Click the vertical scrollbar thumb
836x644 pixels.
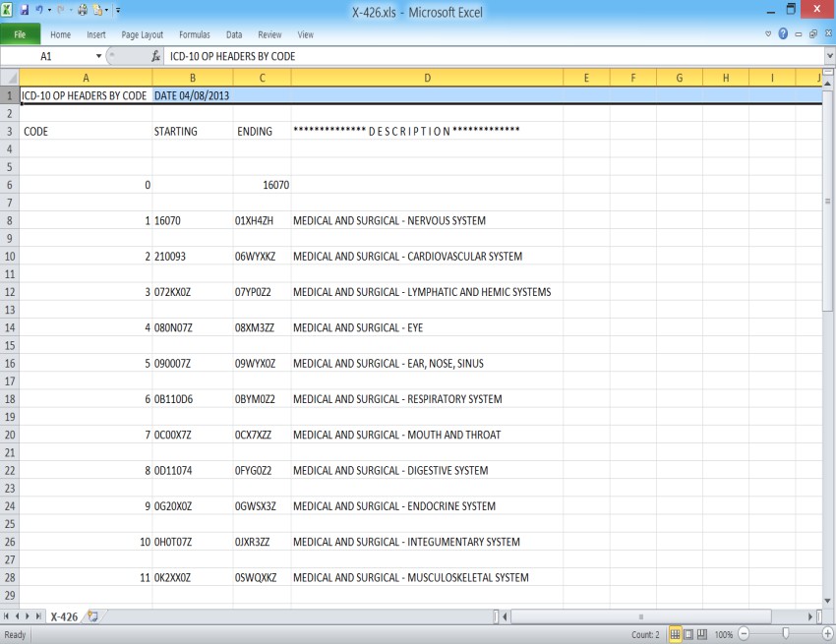click(827, 201)
